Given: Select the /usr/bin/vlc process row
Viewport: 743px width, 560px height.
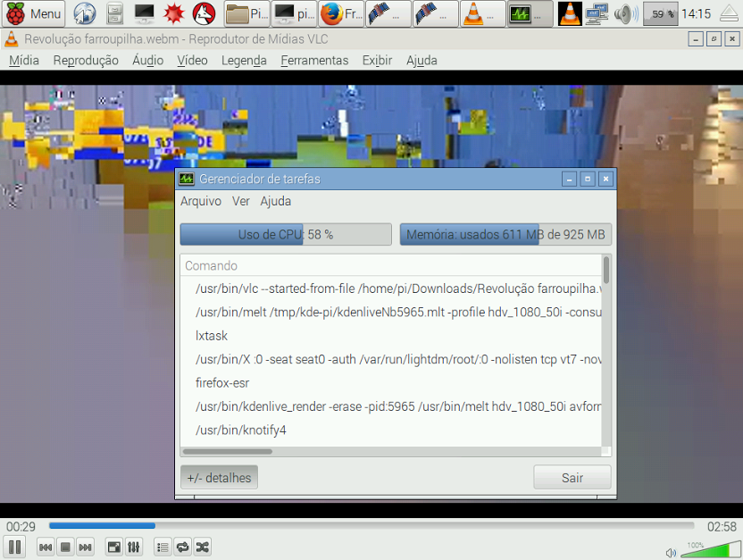Looking at the screenshot, I should [391, 288].
